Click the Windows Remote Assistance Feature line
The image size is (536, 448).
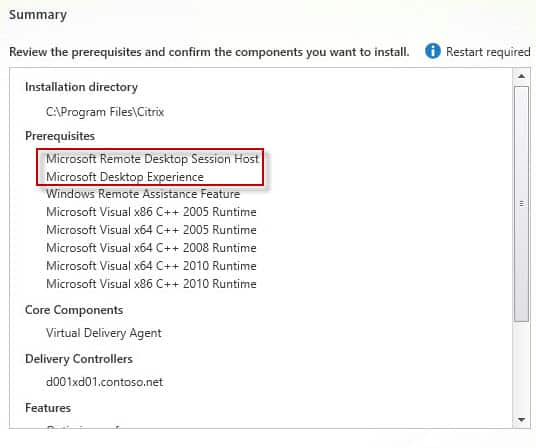click(143, 194)
